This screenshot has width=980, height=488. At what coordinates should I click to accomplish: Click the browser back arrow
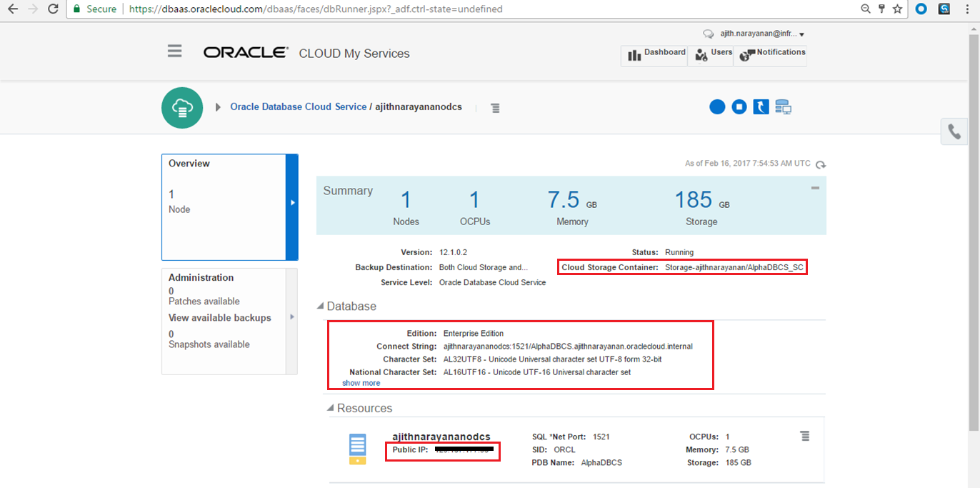13,9
